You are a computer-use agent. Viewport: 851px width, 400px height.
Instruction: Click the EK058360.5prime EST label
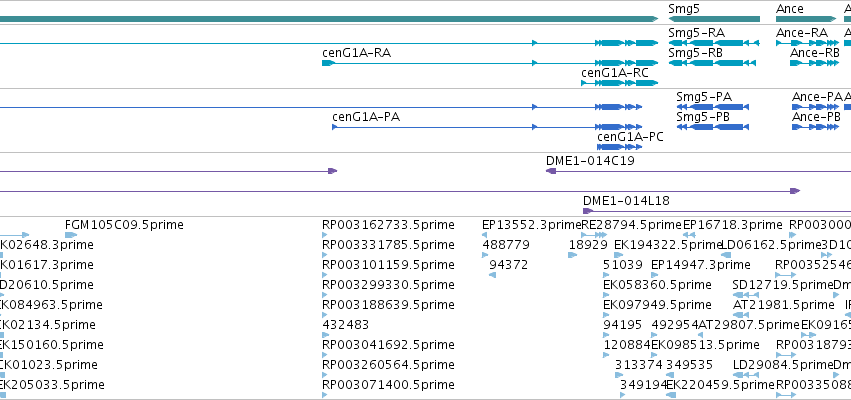tap(657, 285)
